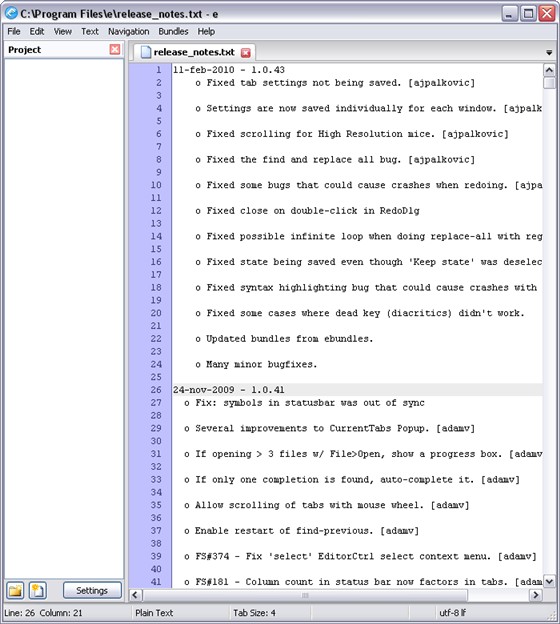The image size is (560, 624).
Task: Click the horizontal scrollbar left arrow
Action: click(x=135, y=595)
